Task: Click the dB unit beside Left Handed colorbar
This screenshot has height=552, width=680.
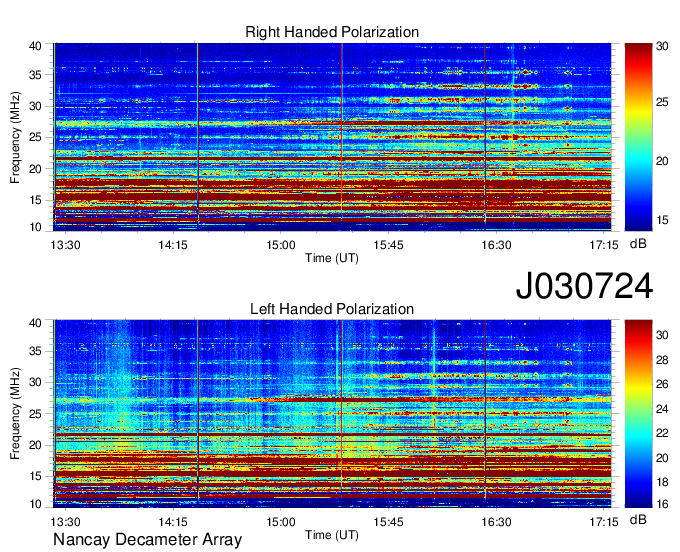Action: 638,519
